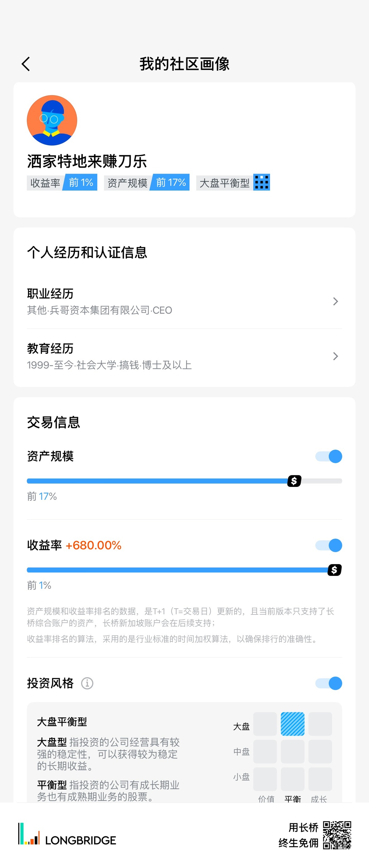Click the Longbridge logo at bottom
The image size is (369, 868).
tap(67, 835)
